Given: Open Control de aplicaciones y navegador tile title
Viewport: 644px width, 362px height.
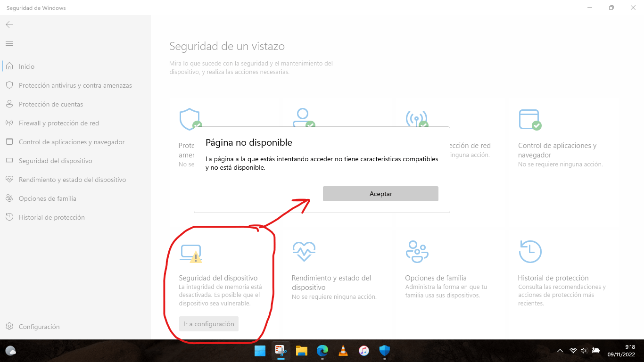Looking at the screenshot, I should (x=557, y=150).
